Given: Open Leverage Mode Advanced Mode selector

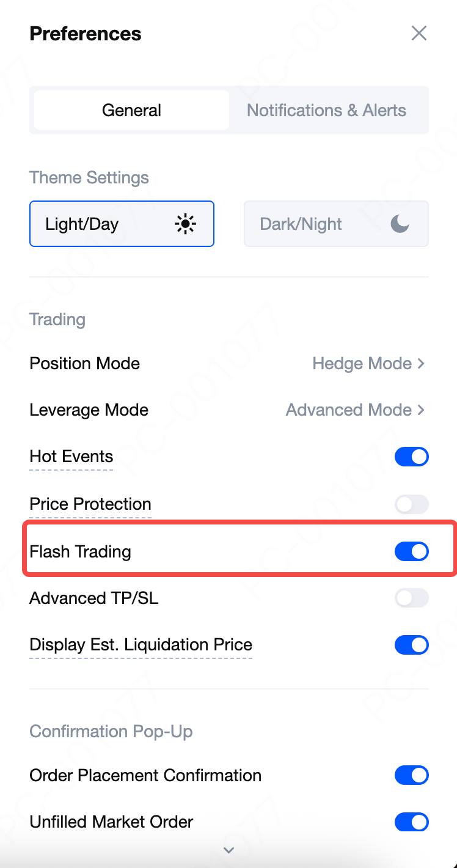Looking at the screenshot, I should 355,410.
